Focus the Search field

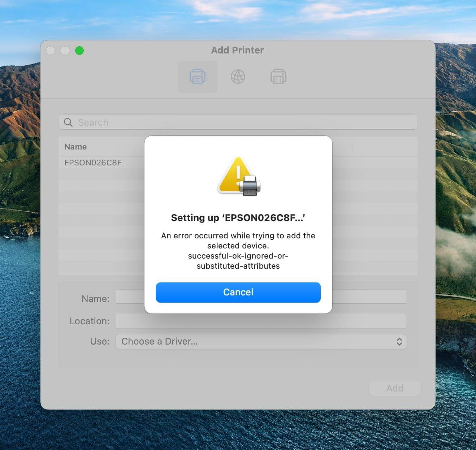(x=246, y=122)
